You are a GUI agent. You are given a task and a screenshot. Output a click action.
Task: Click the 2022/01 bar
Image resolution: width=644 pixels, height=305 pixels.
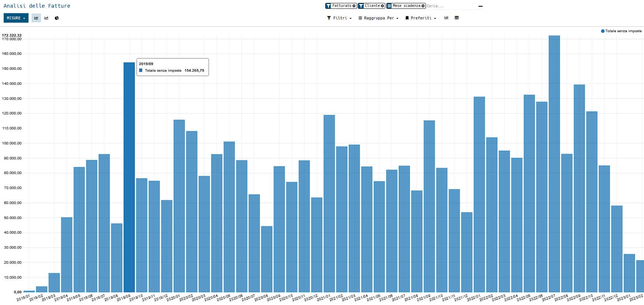coord(479,195)
